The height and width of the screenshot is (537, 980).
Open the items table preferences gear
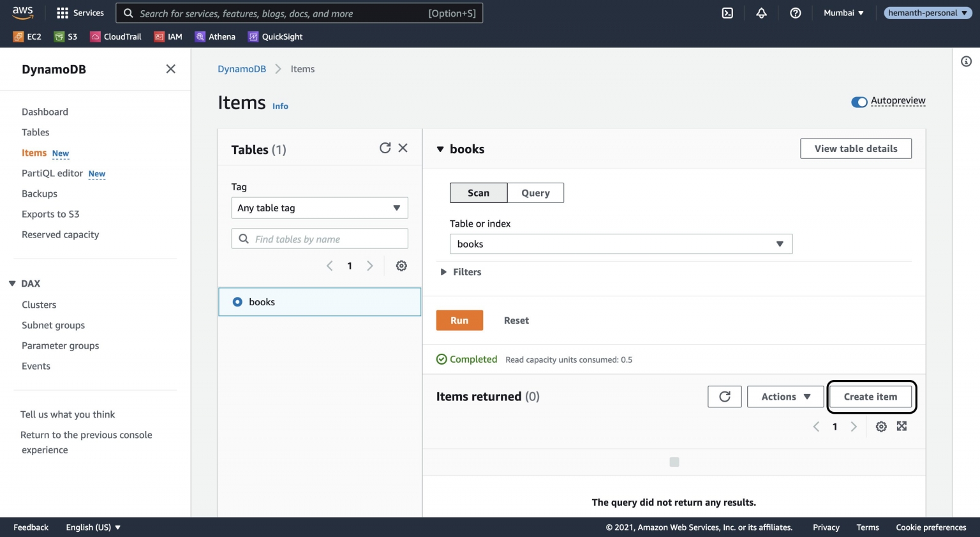click(x=881, y=426)
